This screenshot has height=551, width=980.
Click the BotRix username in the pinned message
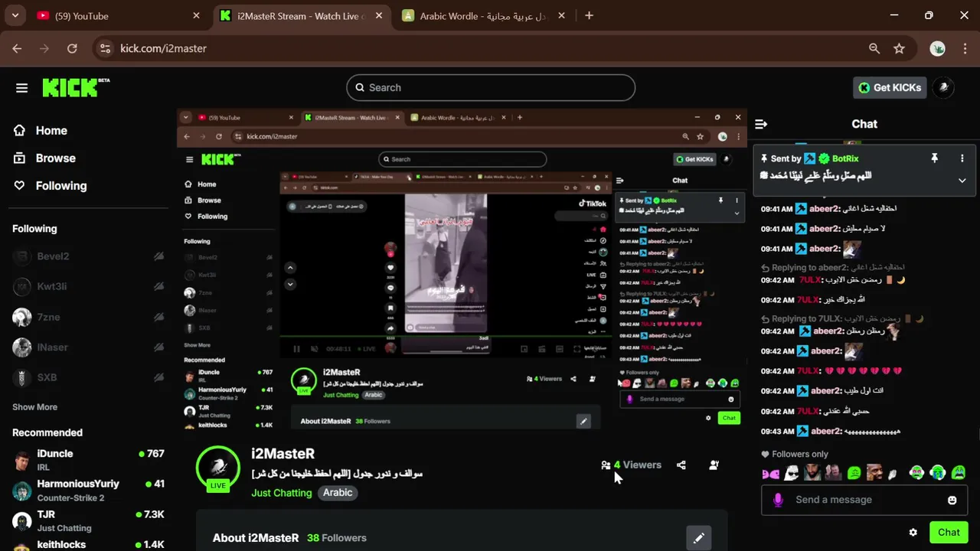(x=845, y=158)
